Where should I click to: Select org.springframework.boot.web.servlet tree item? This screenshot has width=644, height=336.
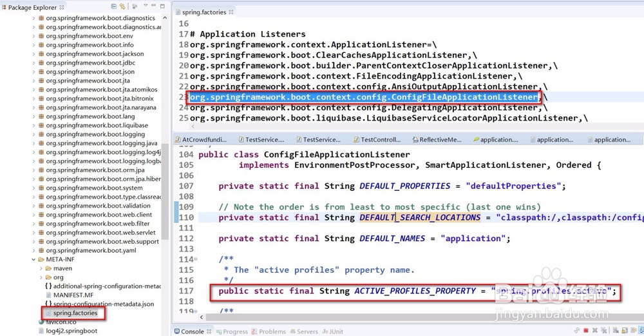tap(100, 233)
